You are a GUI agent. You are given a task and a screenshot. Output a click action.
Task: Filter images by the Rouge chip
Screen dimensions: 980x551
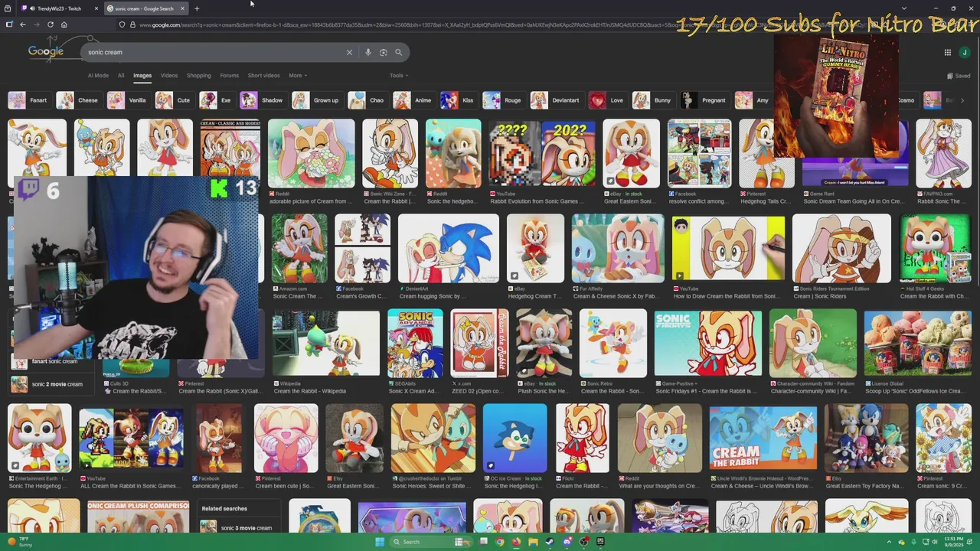[503, 100]
